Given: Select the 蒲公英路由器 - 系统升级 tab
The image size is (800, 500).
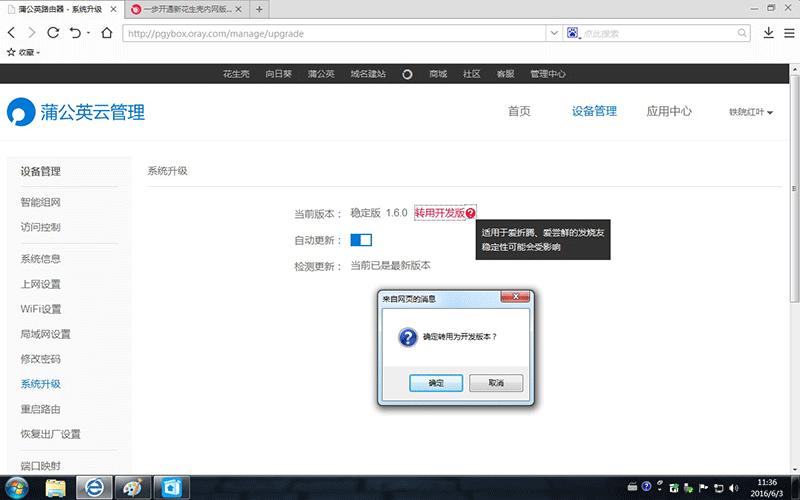Looking at the screenshot, I should 60,9.
